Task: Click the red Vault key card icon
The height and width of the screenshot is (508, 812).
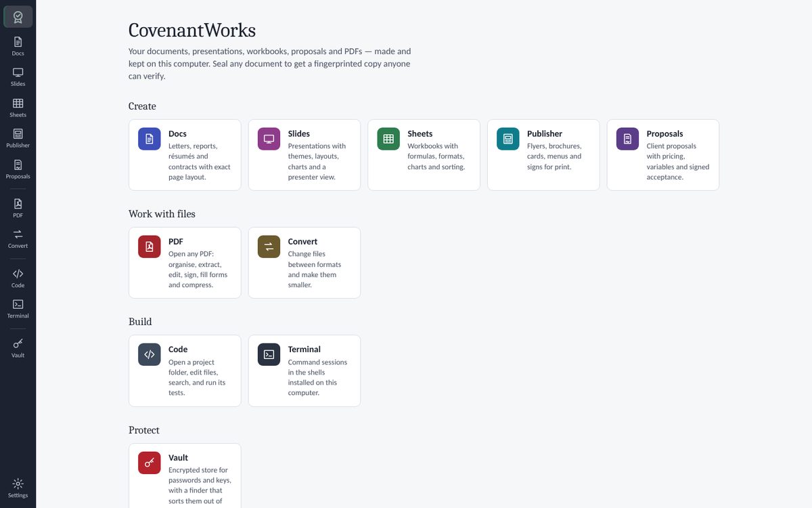Action: [150, 463]
